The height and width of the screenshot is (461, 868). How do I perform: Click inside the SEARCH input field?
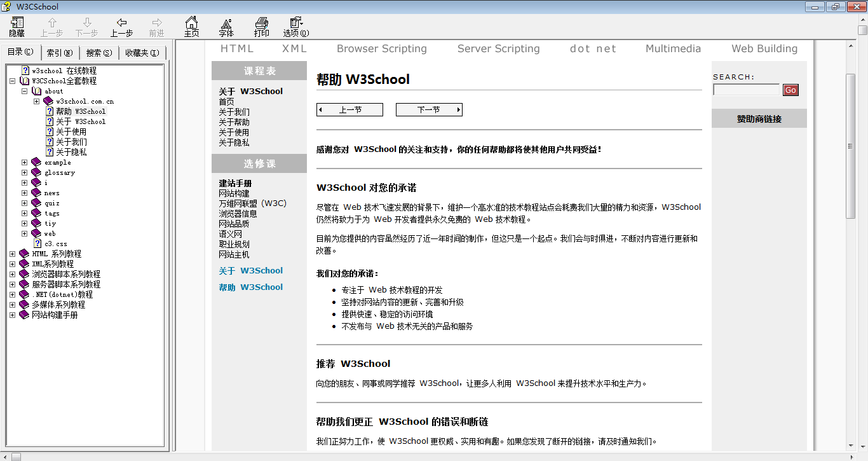tap(745, 89)
